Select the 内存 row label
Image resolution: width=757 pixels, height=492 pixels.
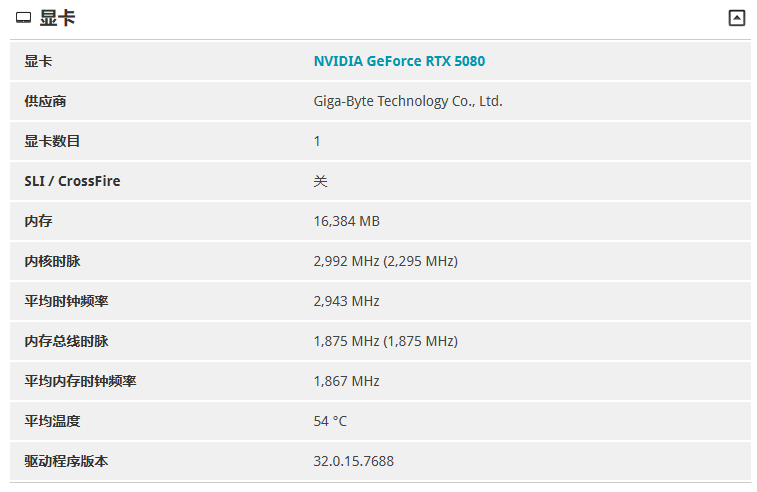pos(38,221)
